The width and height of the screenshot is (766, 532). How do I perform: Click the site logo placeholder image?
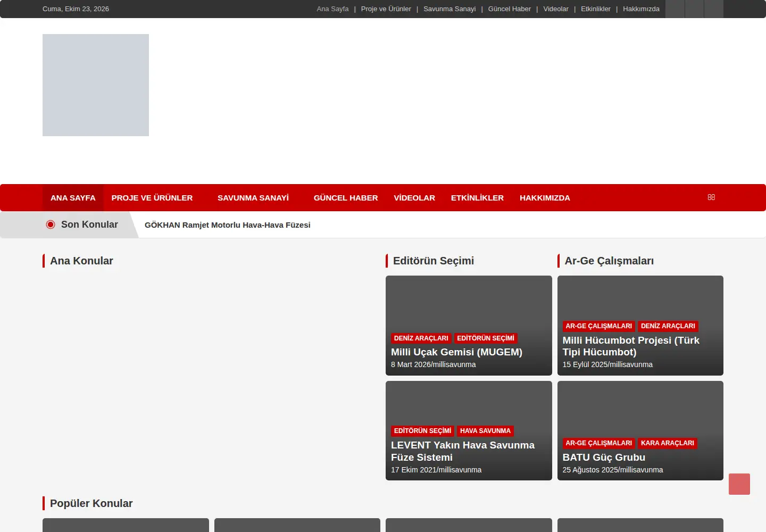click(96, 85)
